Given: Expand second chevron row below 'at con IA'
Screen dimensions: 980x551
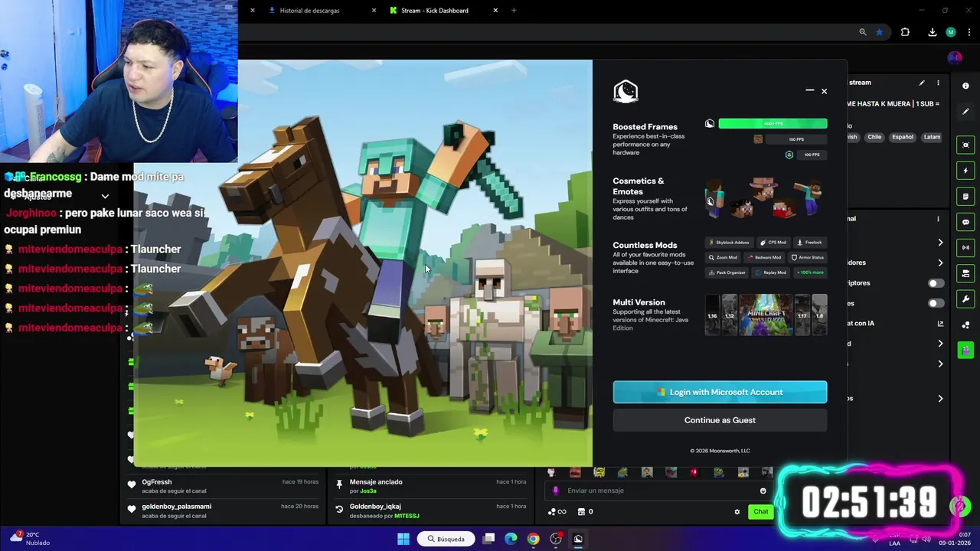Looking at the screenshot, I should 940,364.
